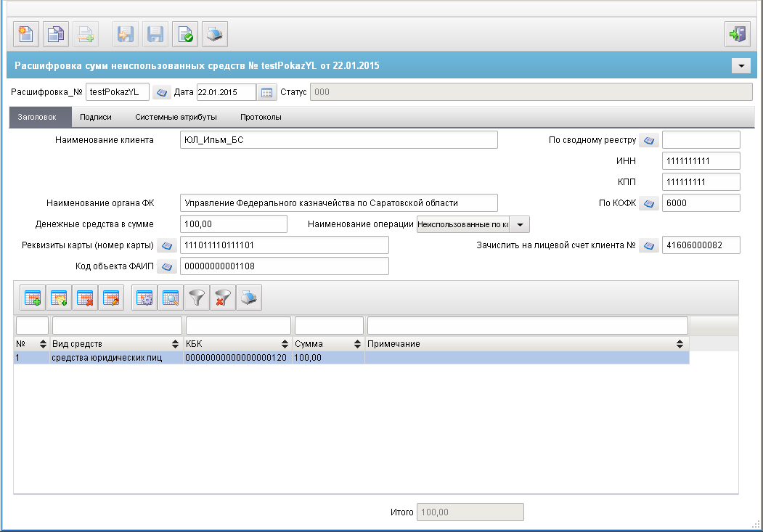Open lookup for Реквизиты карты field

tap(167, 245)
